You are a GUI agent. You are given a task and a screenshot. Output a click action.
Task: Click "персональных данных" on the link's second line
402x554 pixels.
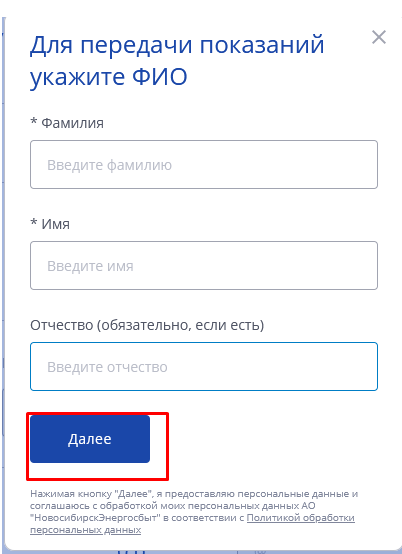pos(85,530)
